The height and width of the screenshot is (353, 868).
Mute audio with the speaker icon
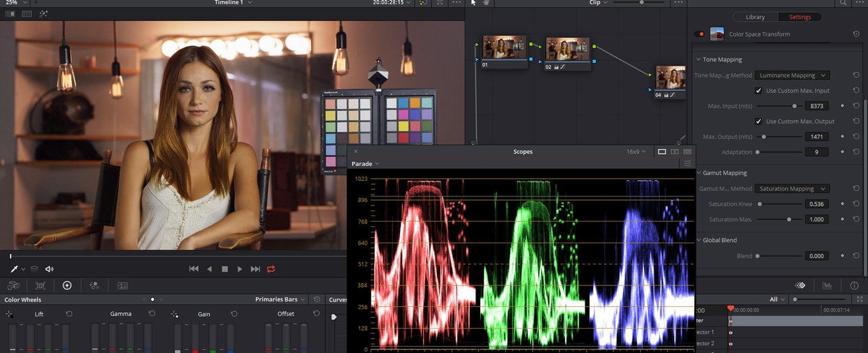(50, 269)
